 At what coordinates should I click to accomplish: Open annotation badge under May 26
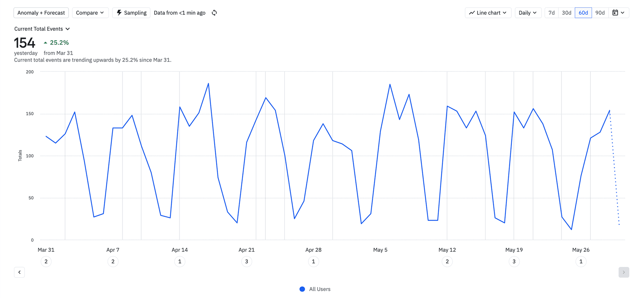click(x=581, y=262)
